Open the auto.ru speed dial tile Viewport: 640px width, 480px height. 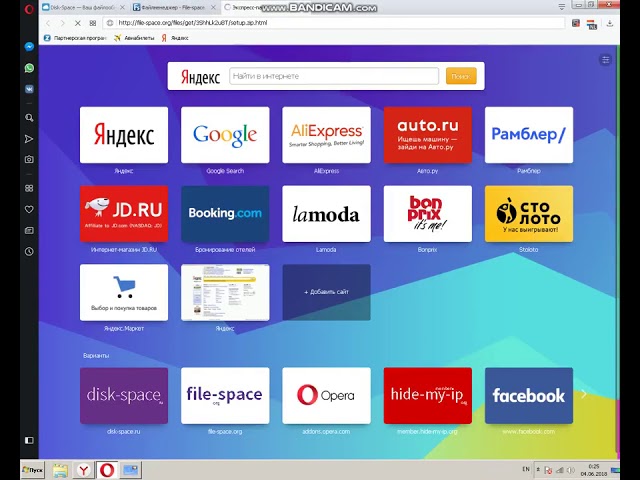427,135
